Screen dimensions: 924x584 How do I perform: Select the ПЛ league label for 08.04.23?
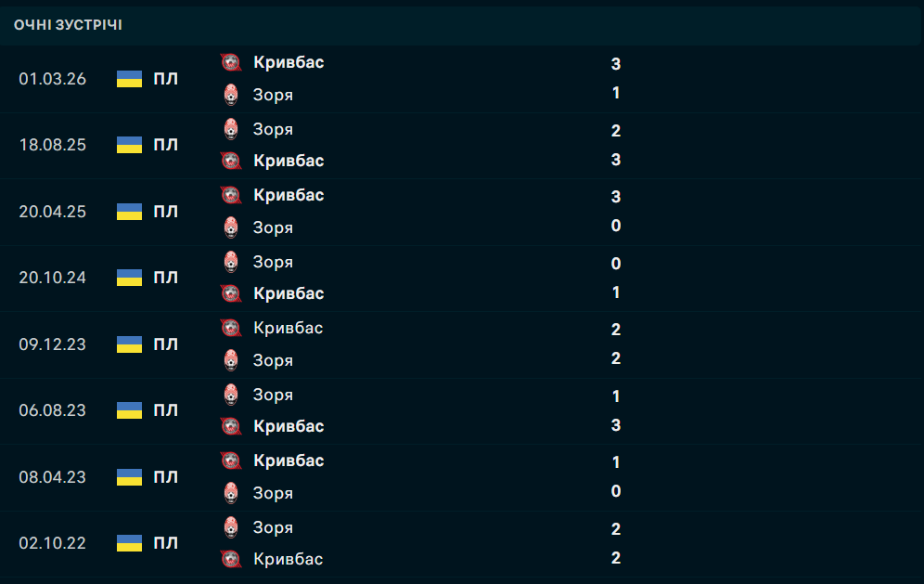click(x=165, y=477)
